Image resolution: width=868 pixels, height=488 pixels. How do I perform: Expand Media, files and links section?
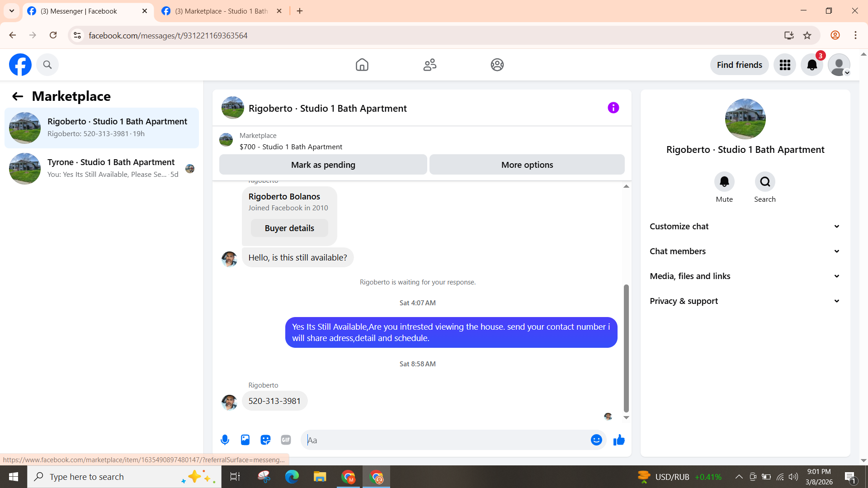tap(745, 276)
